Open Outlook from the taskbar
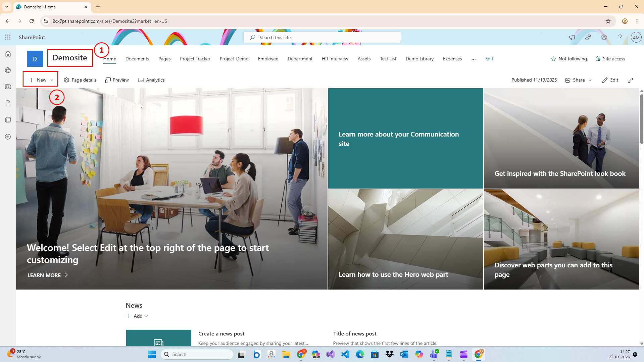The height and width of the screenshot is (362, 644). coord(404,354)
